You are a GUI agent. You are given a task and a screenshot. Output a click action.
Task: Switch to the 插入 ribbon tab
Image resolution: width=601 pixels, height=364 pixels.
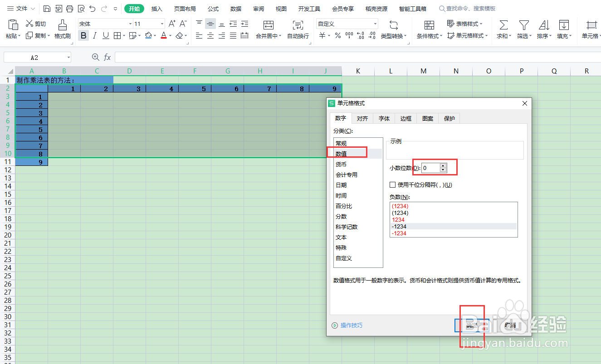click(156, 8)
